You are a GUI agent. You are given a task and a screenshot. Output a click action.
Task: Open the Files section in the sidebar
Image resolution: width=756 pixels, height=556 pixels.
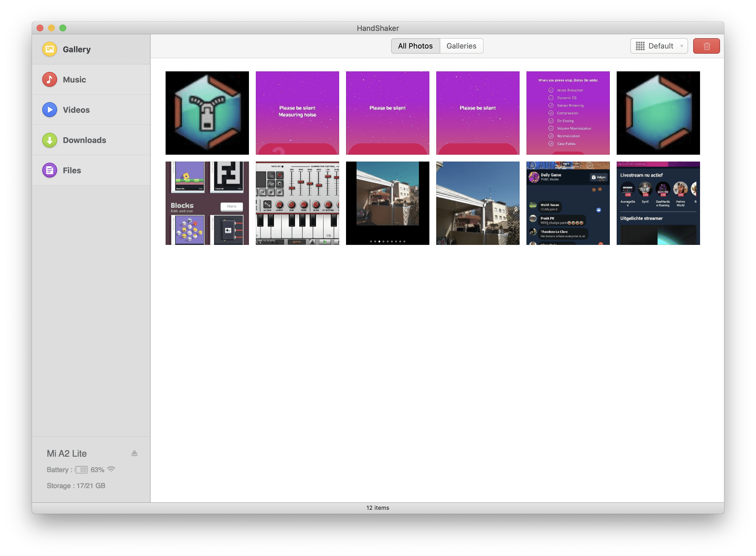click(72, 170)
